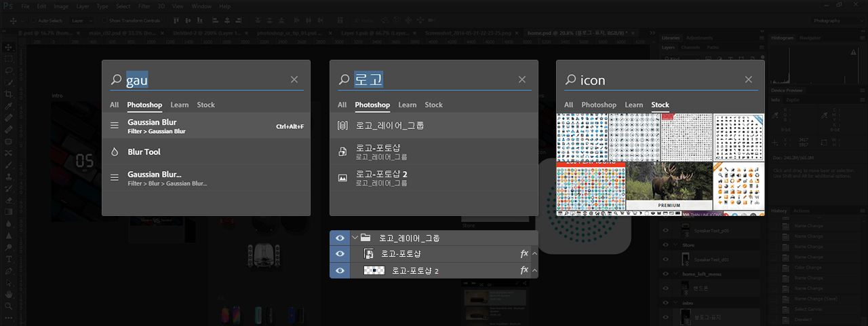Clear the 'gau' search with the X
The image size is (868, 326).
pos(294,79)
